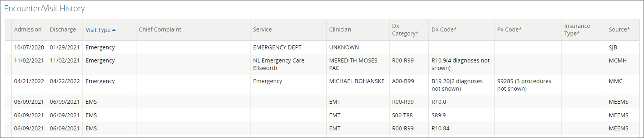Sort table by Admission column header
Screen dimensions: 644x138
click(28, 29)
